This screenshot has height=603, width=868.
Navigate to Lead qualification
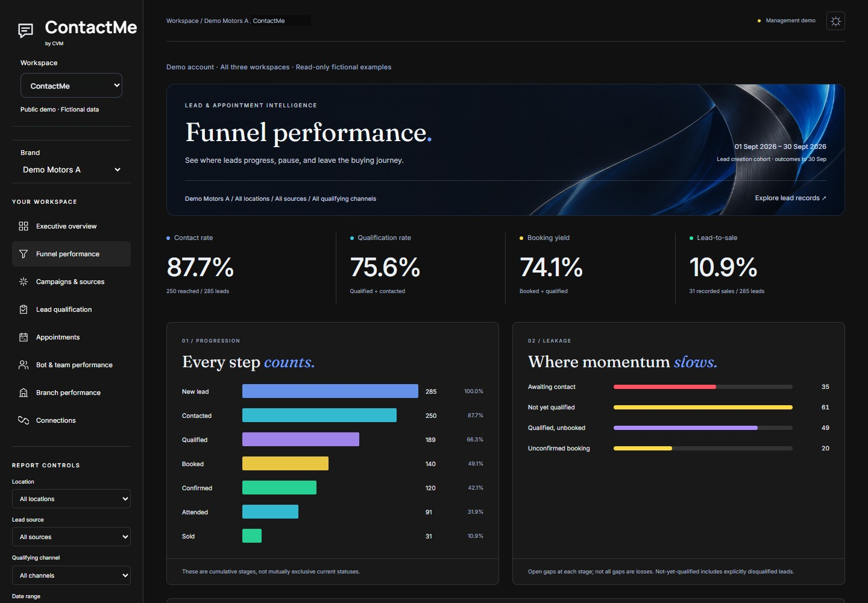tap(71, 309)
